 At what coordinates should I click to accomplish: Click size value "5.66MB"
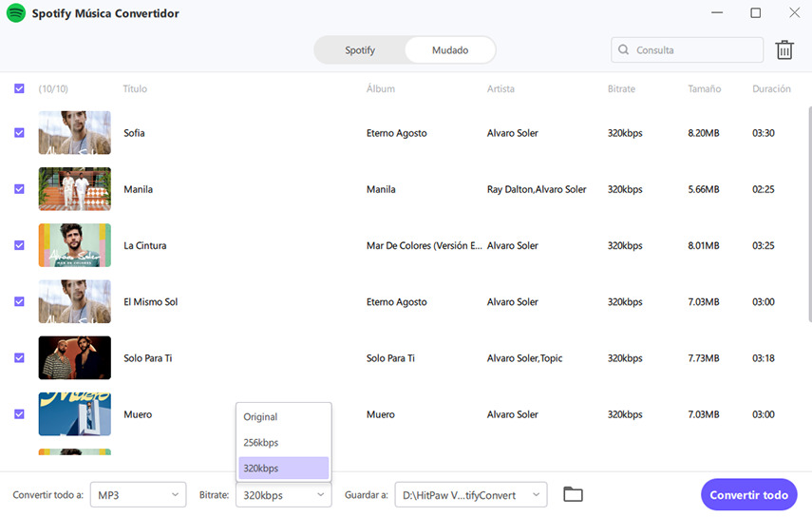(703, 190)
